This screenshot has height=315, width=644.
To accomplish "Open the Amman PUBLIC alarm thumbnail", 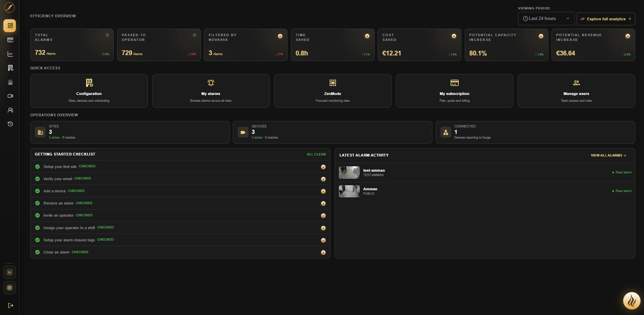I will point(349,191).
